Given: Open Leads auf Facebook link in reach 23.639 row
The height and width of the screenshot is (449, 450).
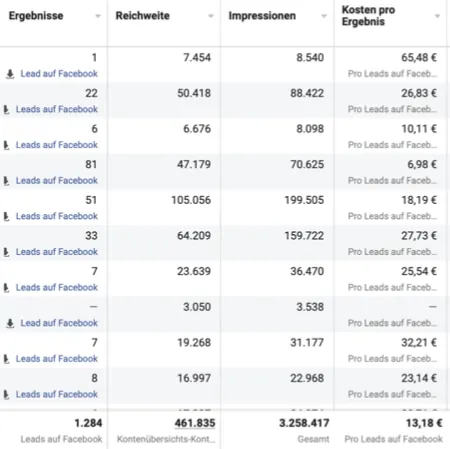Looking at the screenshot, I should point(57,288).
